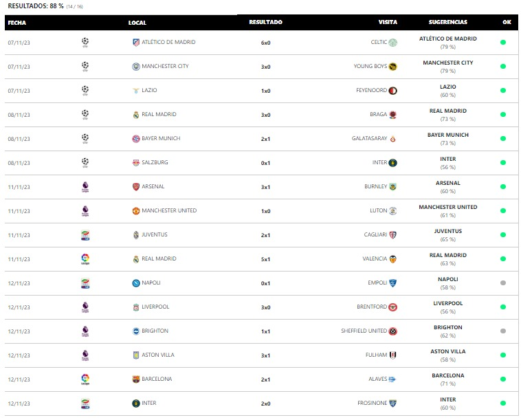521x420 pixels.
Task: Click the Premier League icon in Arsenal row
Action: pos(85,187)
